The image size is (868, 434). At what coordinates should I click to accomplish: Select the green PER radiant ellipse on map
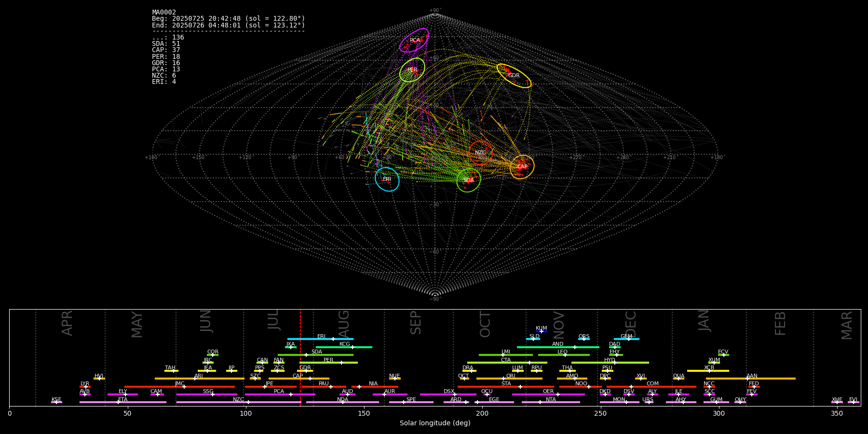point(412,70)
